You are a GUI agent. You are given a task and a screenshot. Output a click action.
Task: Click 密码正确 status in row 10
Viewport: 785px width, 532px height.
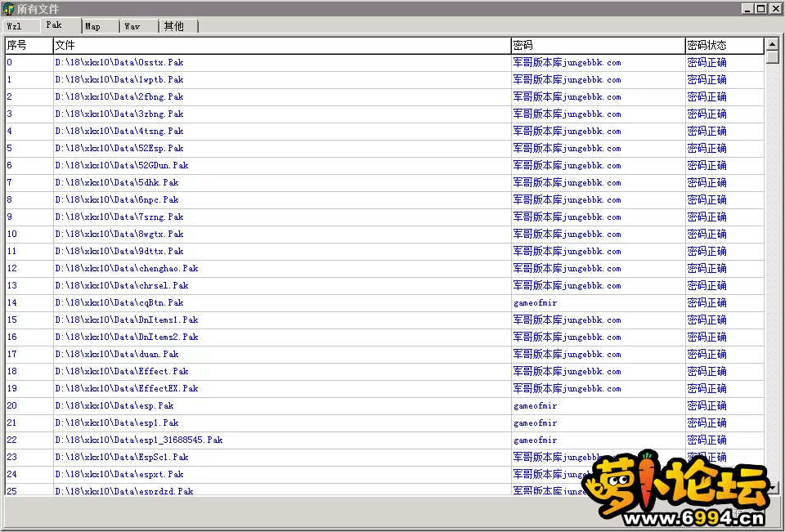click(706, 235)
